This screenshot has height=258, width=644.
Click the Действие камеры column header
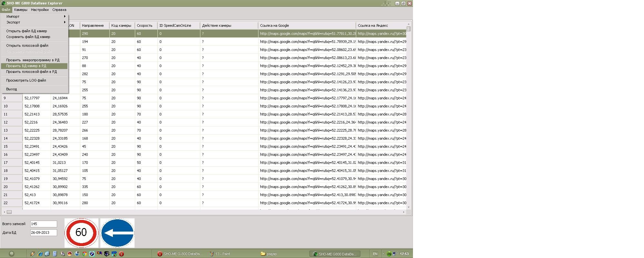pyautogui.click(x=229, y=25)
